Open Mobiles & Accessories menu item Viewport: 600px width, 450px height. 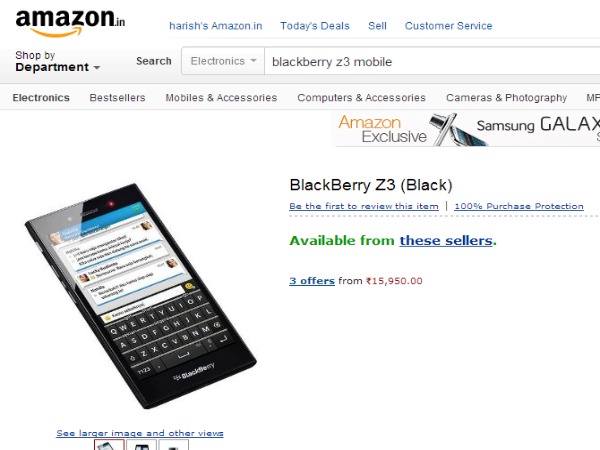pyautogui.click(x=221, y=98)
